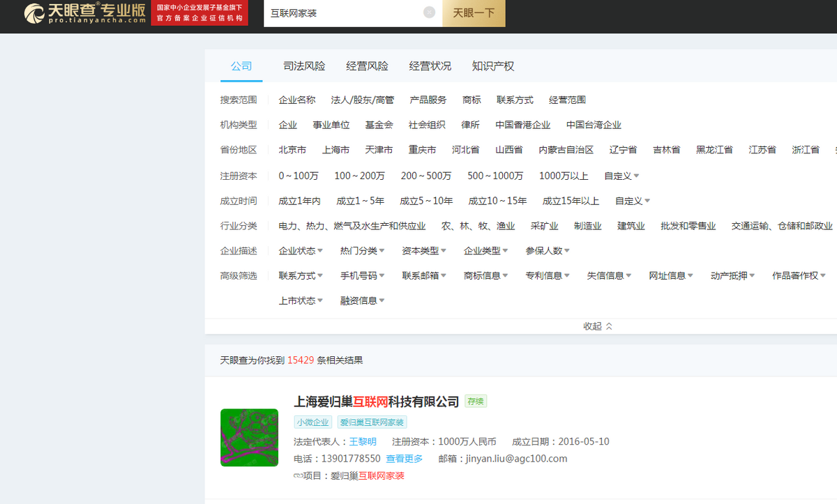Viewport: 837px width, 504px height.
Task: Open the Shanghai Aiguichao company logo thumbnail
Action: pyautogui.click(x=249, y=437)
